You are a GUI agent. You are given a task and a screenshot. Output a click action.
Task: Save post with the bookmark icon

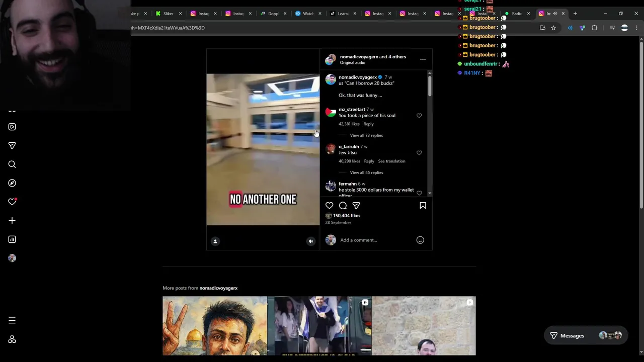tap(423, 205)
